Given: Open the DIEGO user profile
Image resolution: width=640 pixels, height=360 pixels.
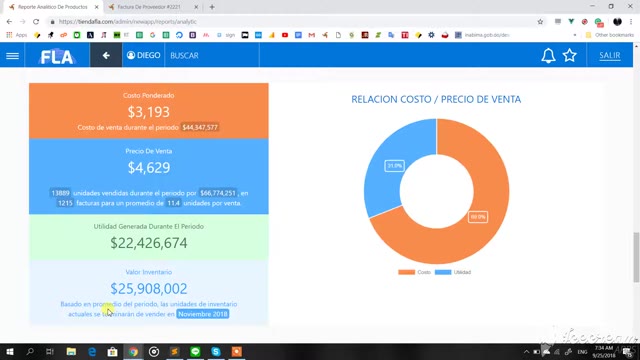Looking at the screenshot, I should [143, 55].
